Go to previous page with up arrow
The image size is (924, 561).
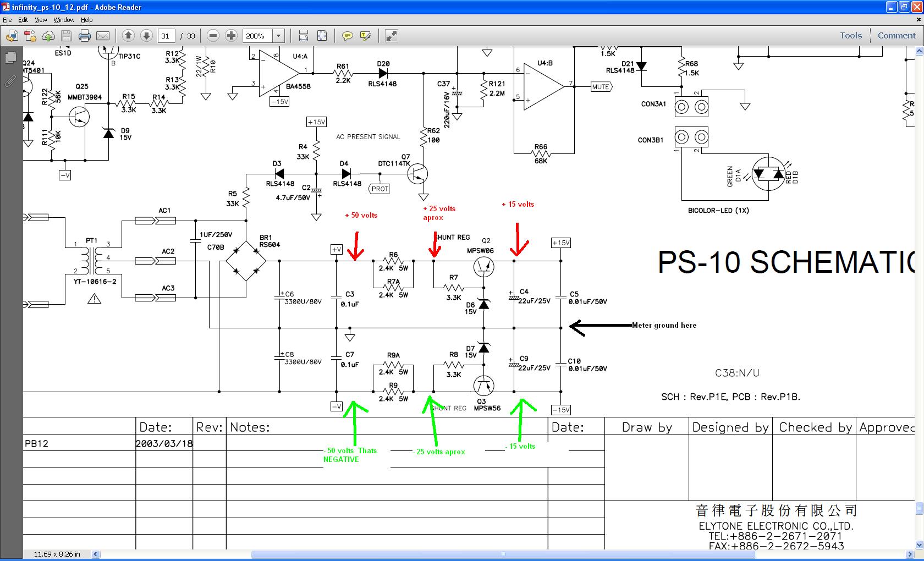(x=128, y=36)
